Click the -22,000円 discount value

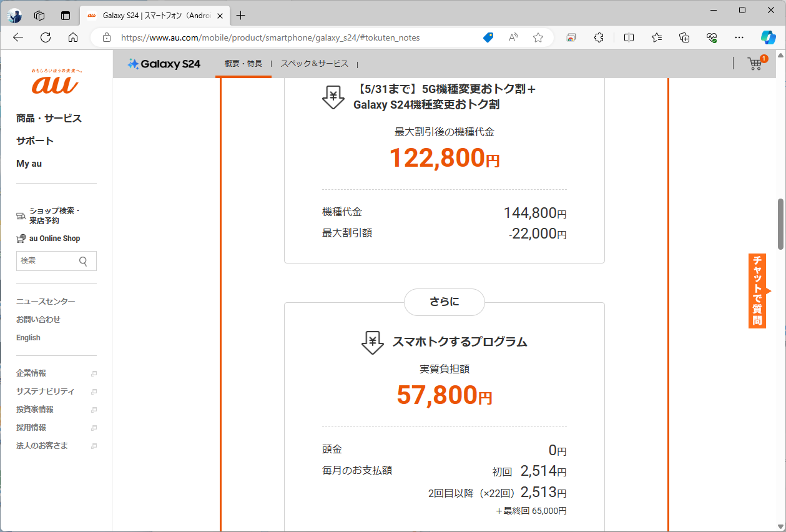pyautogui.click(x=538, y=234)
